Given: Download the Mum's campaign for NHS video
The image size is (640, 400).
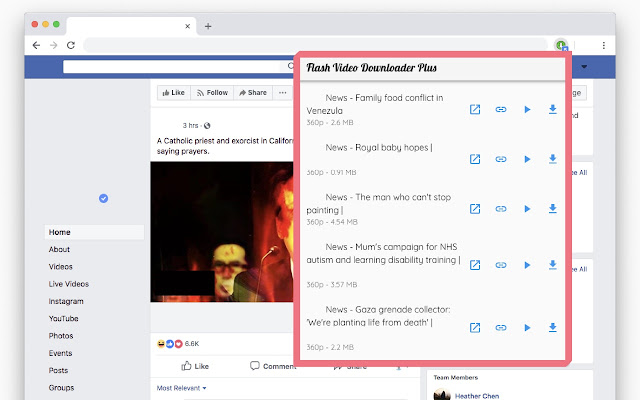Looking at the screenshot, I should [553, 265].
